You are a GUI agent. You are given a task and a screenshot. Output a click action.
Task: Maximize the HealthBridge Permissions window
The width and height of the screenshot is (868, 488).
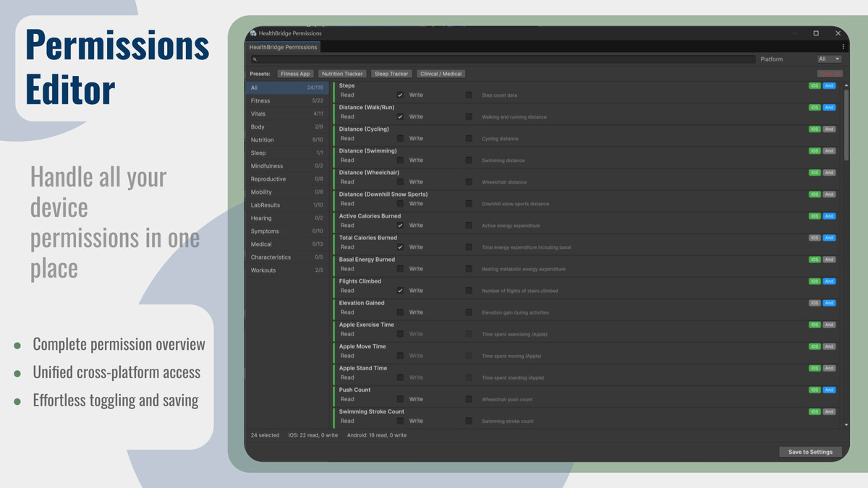(x=816, y=33)
